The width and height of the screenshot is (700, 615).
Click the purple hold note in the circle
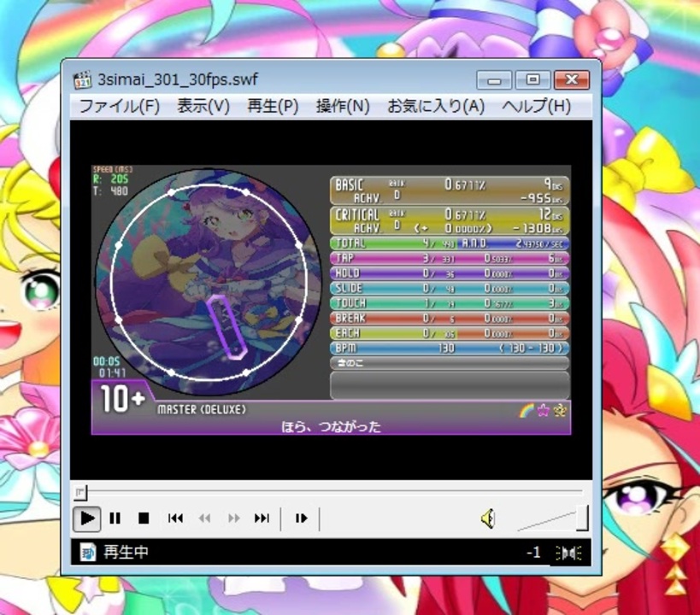(x=226, y=326)
